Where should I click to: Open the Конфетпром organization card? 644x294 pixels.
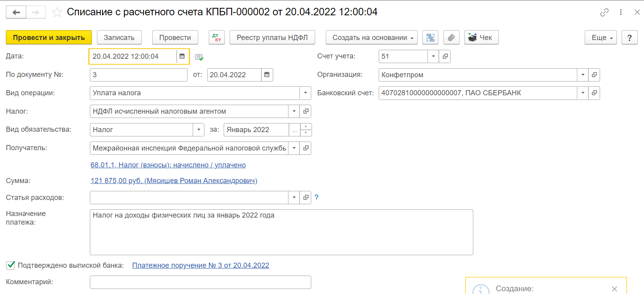[x=594, y=75]
